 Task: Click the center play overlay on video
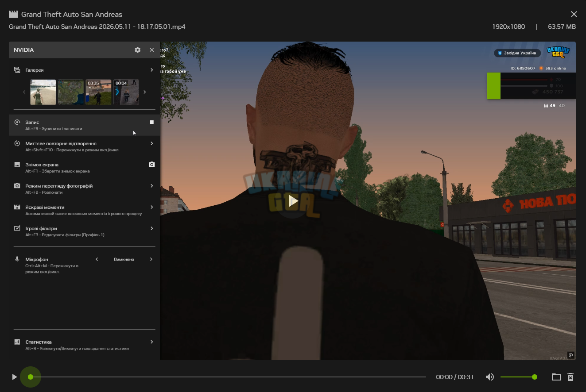(293, 201)
